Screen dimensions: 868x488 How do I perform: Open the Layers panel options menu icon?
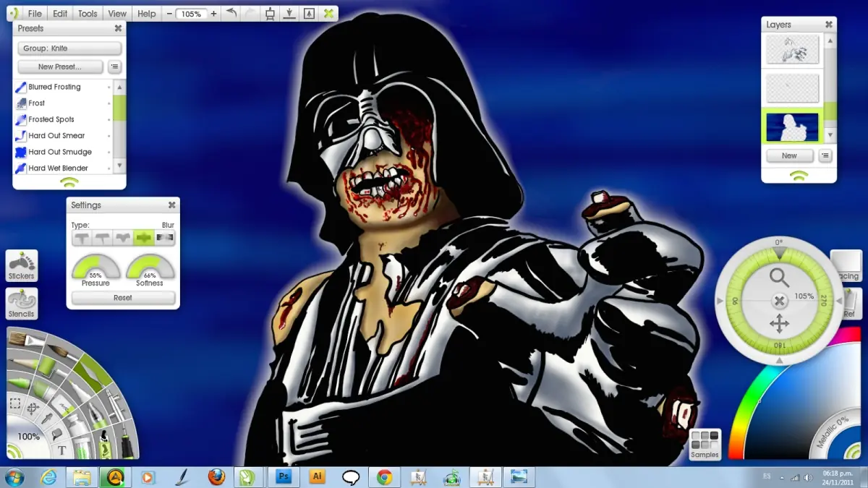[825, 155]
